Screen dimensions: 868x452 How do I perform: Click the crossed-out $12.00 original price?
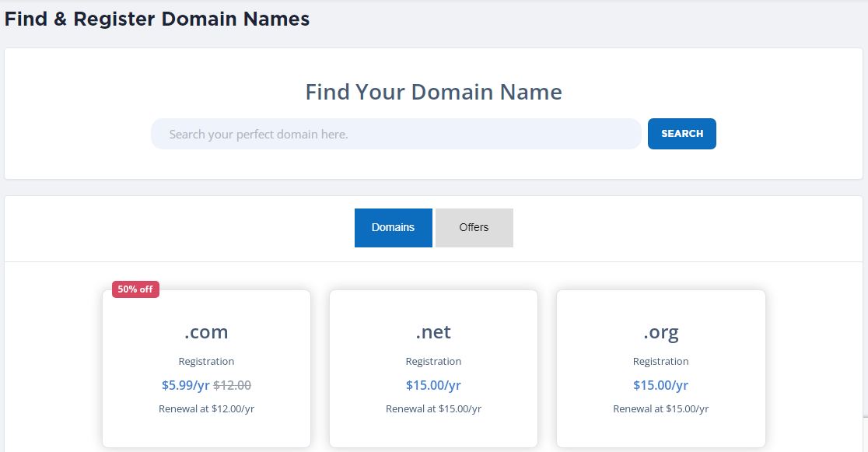[x=233, y=385]
